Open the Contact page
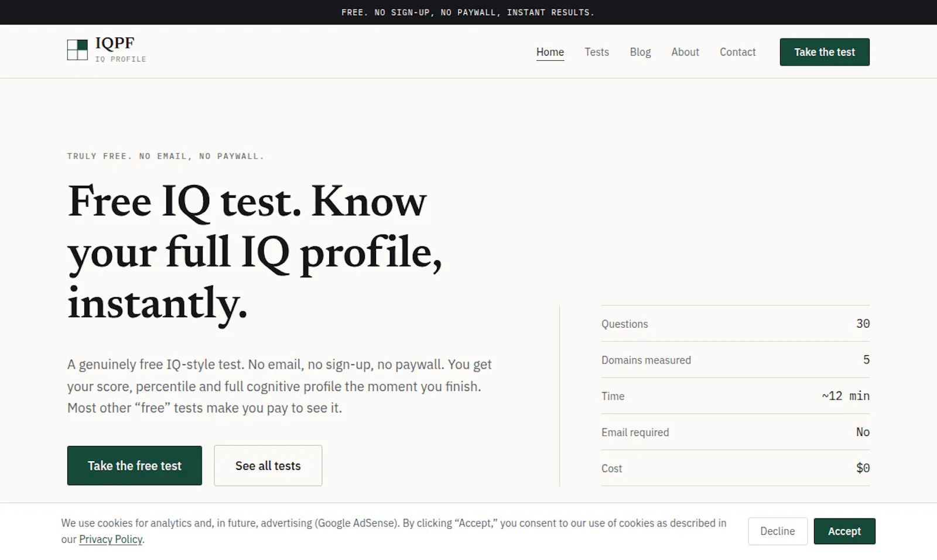The height and width of the screenshot is (560, 937). click(x=737, y=52)
